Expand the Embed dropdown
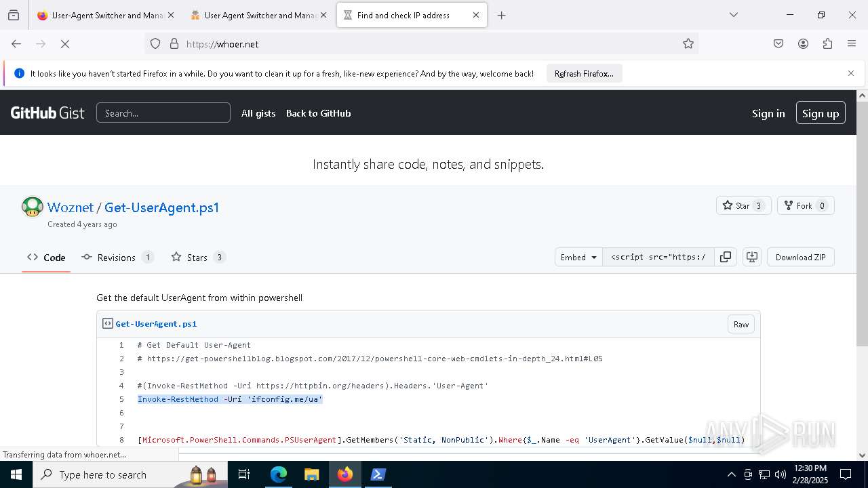The height and width of the screenshot is (488, 868). click(x=578, y=258)
